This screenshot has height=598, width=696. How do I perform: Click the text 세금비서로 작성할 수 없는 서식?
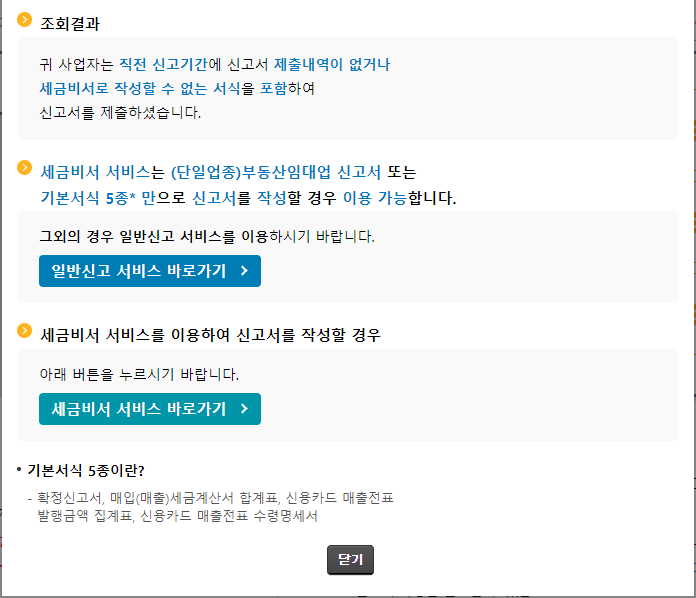point(140,88)
